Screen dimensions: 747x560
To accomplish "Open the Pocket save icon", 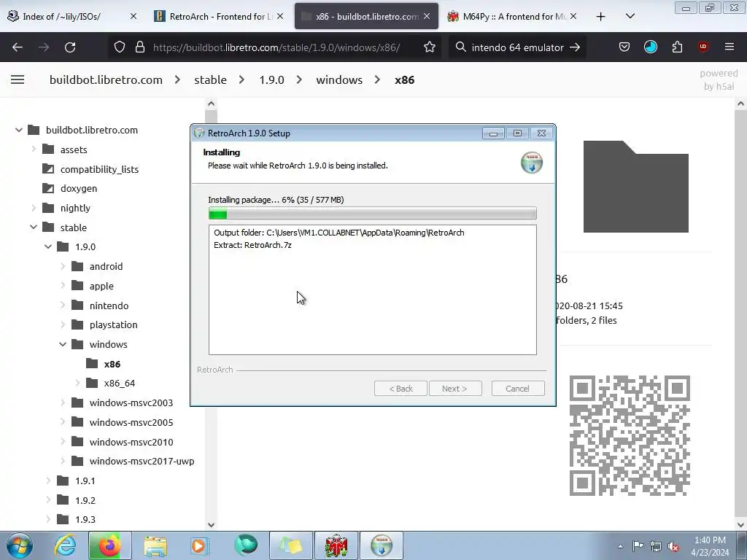I will [624, 47].
